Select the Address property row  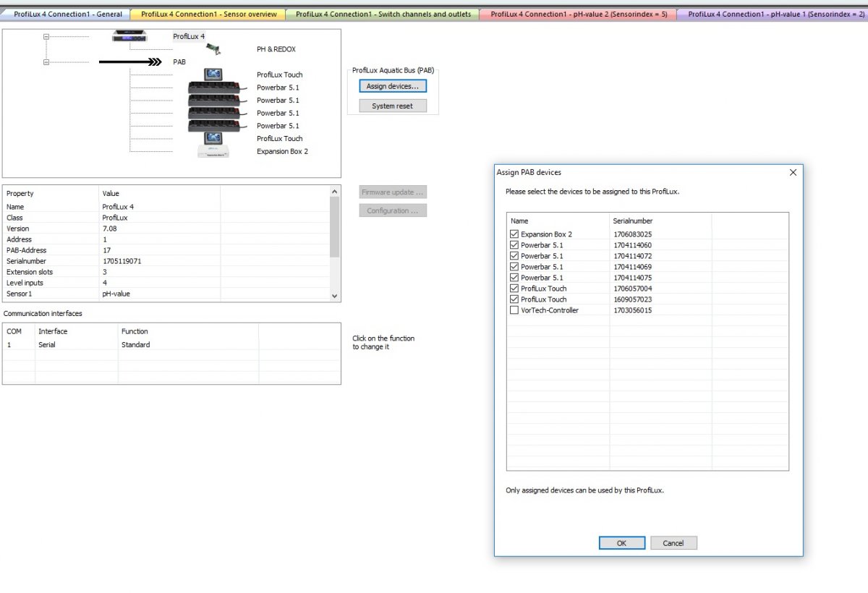166,239
